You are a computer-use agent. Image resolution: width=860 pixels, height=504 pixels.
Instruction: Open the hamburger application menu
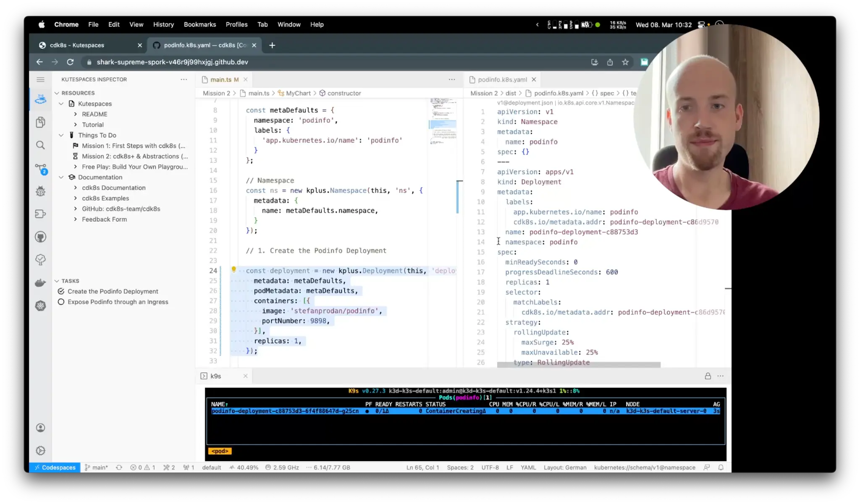pyautogui.click(x=40, y=79)
